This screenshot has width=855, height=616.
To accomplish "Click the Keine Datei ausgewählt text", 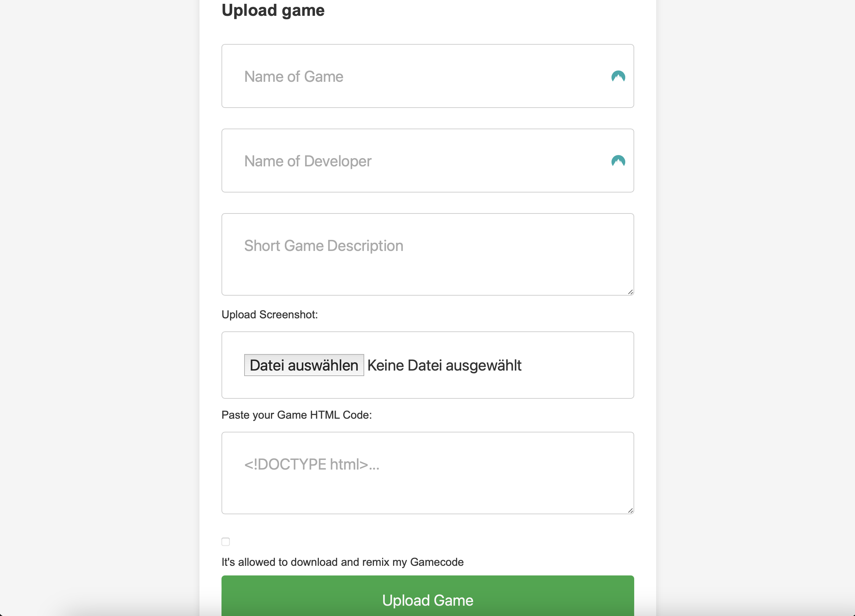I will pyautogui.click(x=444, y=365).
